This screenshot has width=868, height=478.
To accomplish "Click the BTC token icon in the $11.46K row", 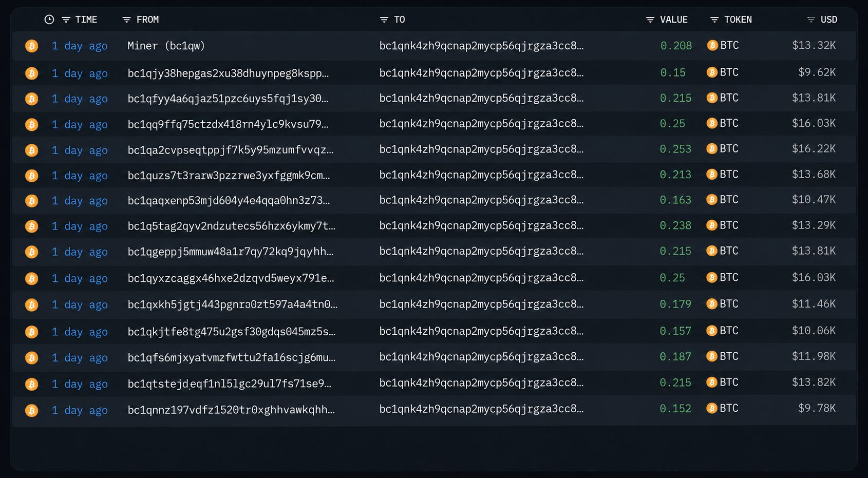I will coord(712,304).
